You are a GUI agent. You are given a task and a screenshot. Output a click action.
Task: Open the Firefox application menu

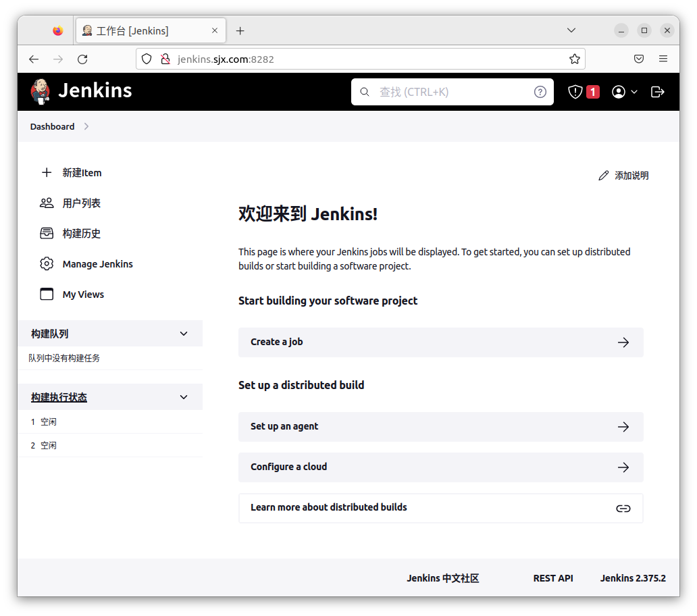(x=663, y=59)
